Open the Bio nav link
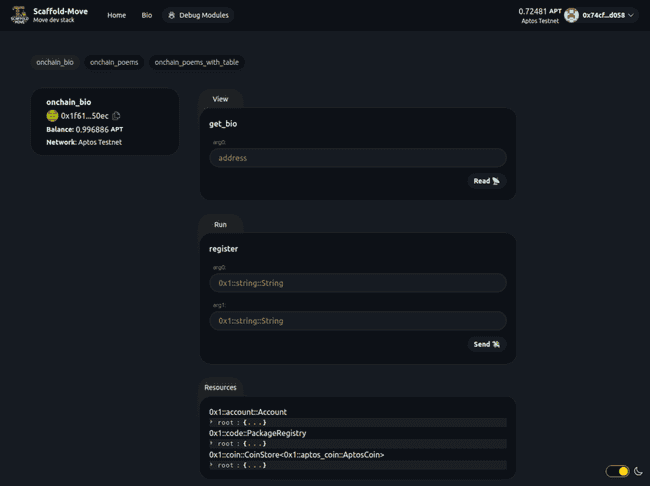The image size is (650, 486). click(x=147, y=16)
